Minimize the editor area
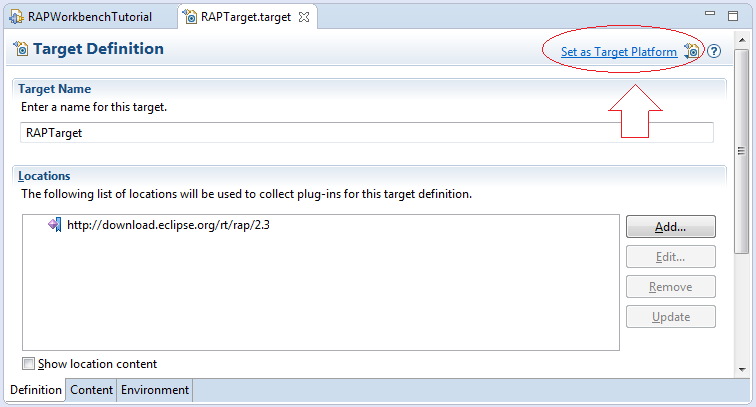 (710, 14)
